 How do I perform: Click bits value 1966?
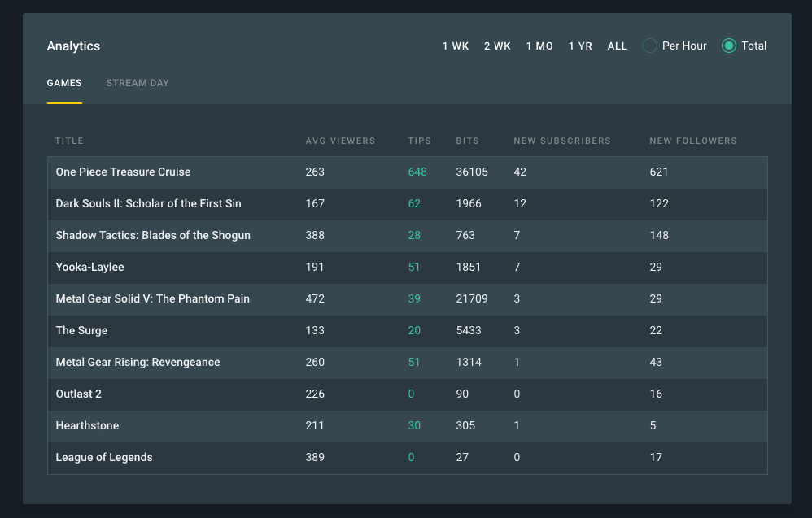(x=469, y=203)
